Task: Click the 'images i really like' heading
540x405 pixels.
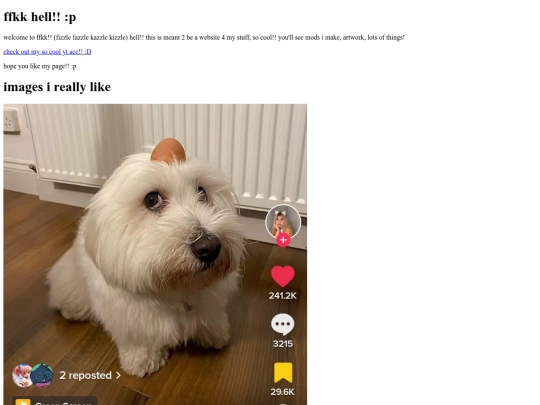Action: (x=57, y=87)
